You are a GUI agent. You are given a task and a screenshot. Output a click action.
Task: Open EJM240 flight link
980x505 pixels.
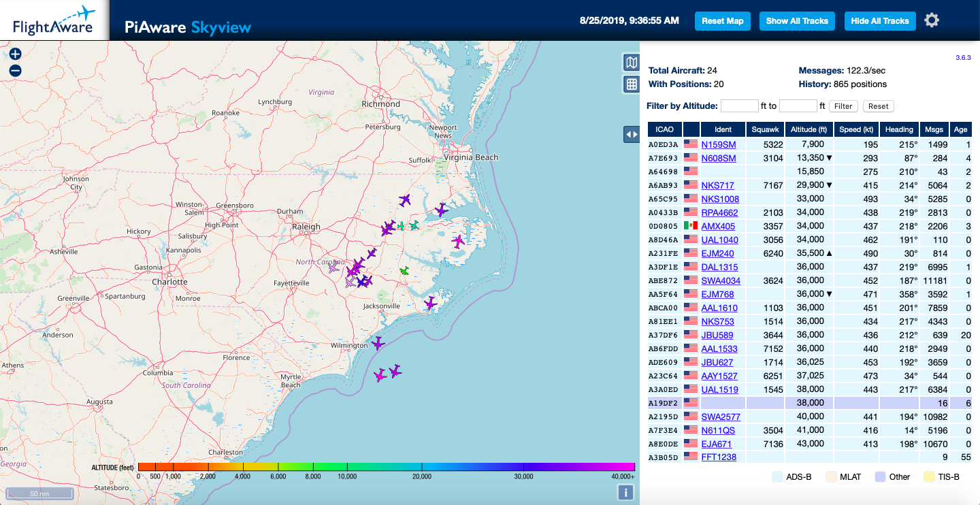pyautogui.click(x=718, y=253)
